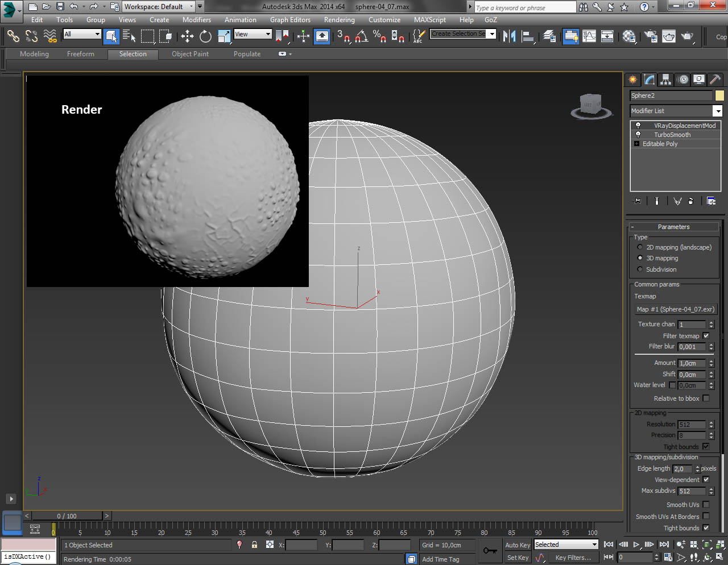728x565 pixels.
Task: Open the Modifiers menu
Action: point(197,20)
